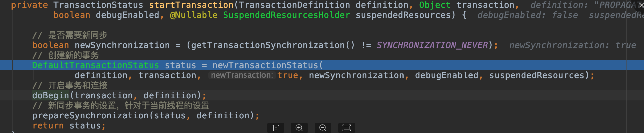Click the SYNCHRONIZATION_NEVER constant

432,45
